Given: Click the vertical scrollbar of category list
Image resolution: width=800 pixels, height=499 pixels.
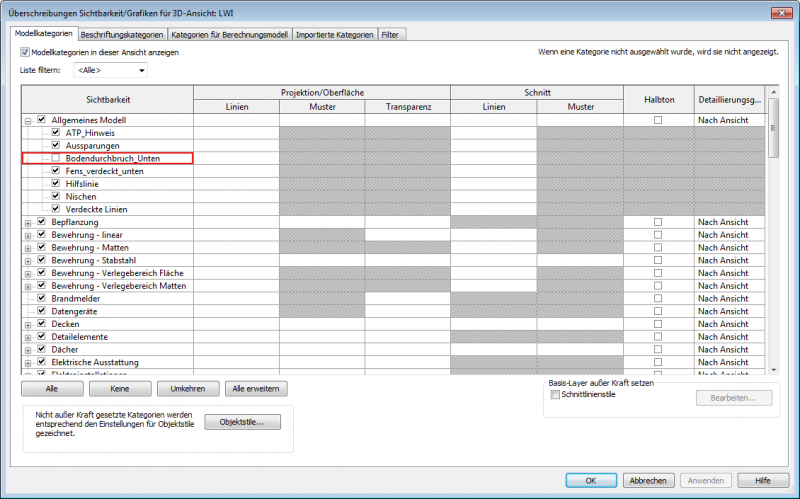Looking at the screenshot, I should click(772, 250).
